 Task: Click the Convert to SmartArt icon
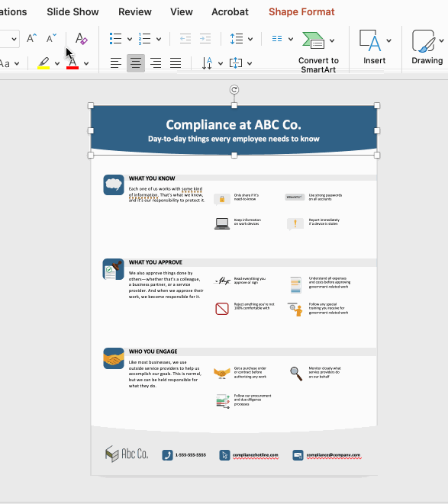click(313, 40)
